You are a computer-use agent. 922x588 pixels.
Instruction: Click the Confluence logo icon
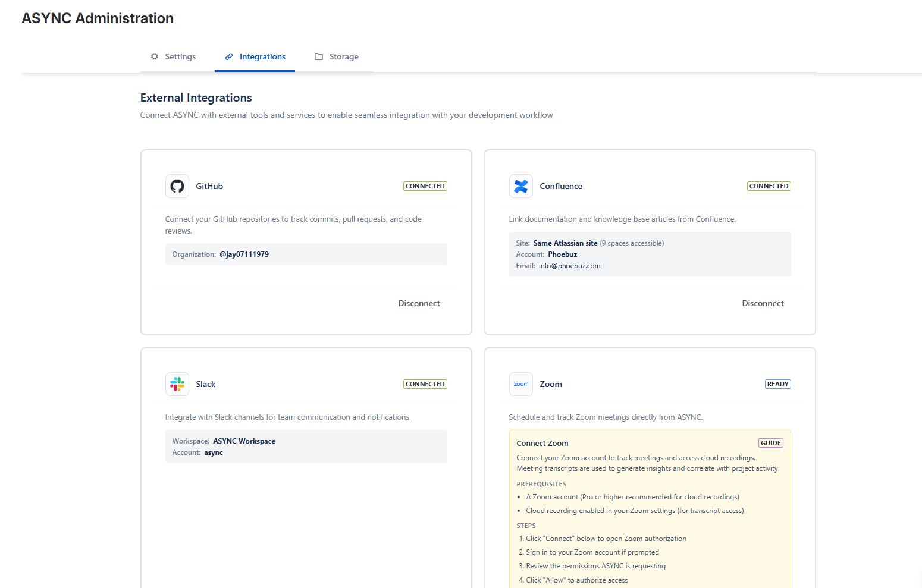[x=520, y=186]
